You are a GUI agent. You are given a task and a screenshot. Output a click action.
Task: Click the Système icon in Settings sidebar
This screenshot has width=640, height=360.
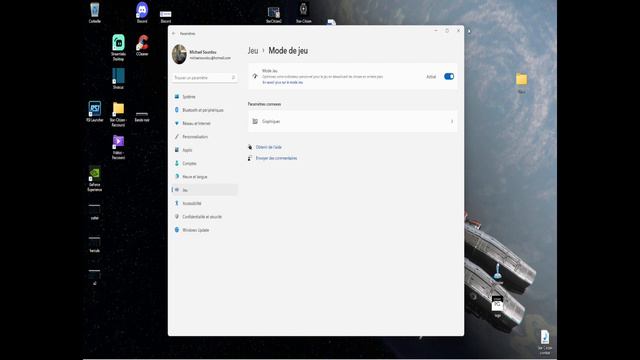(x=177, y=97)
